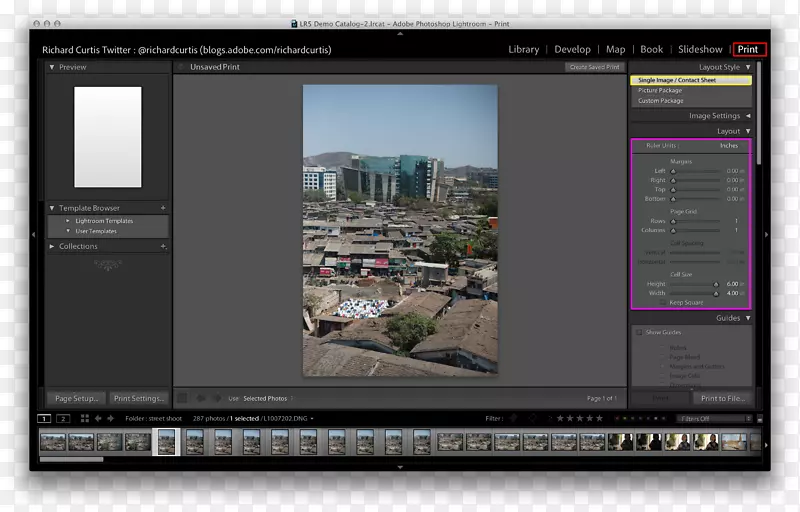
Task: Select the Print module tab
Action: click(x=748, y=49)
